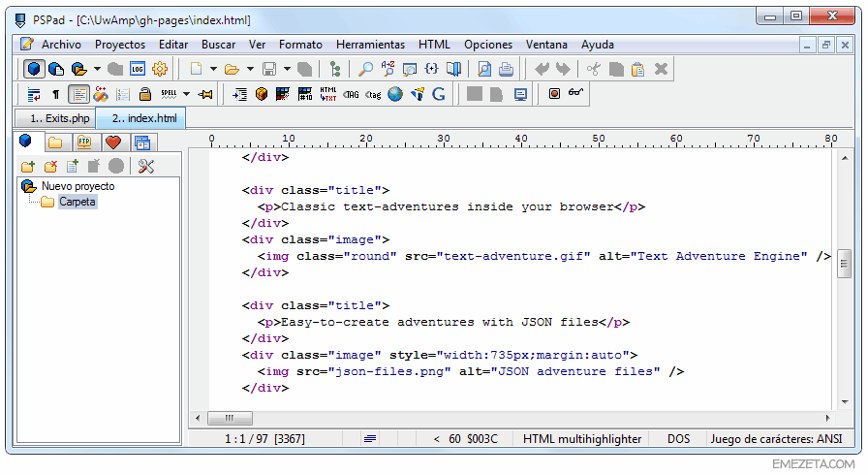Expand the save dropdown arrow

(x=287, y=69)
